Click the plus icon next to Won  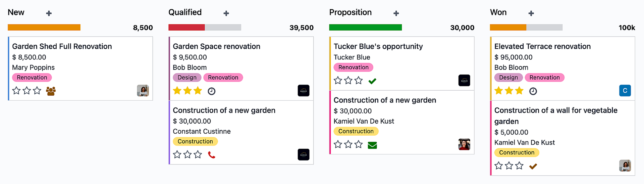click(x=531, y=13)
